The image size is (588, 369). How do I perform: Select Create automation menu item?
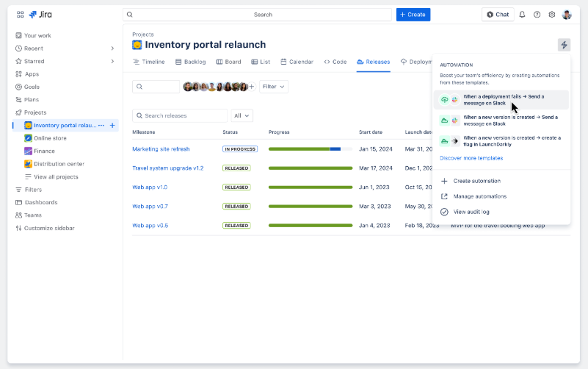pos(476,181)
